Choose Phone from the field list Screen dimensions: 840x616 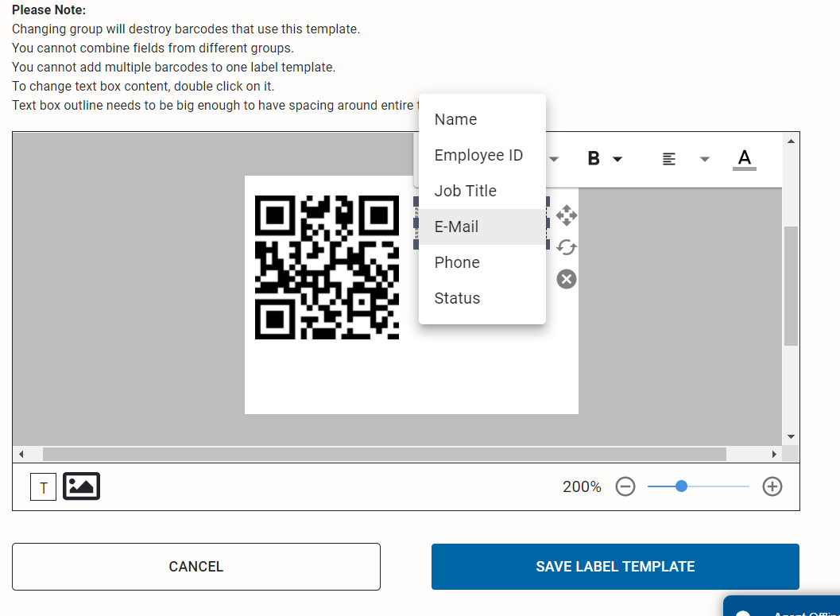[482, 262]
